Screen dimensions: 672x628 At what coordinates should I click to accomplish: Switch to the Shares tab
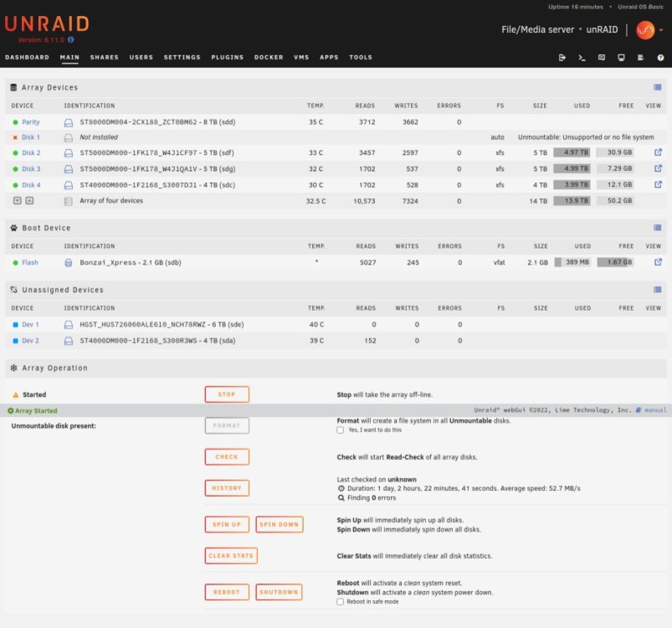click(x=104, y=57)
